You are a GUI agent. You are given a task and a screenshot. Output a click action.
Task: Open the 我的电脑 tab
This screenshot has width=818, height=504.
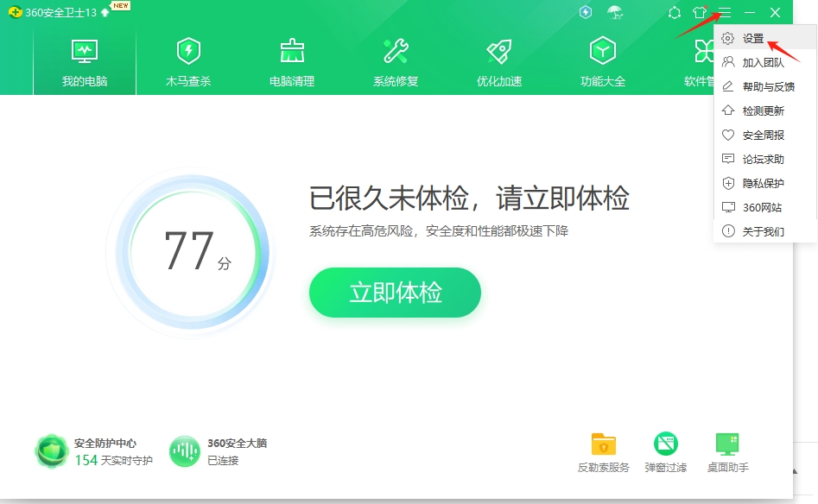[85, 63]
